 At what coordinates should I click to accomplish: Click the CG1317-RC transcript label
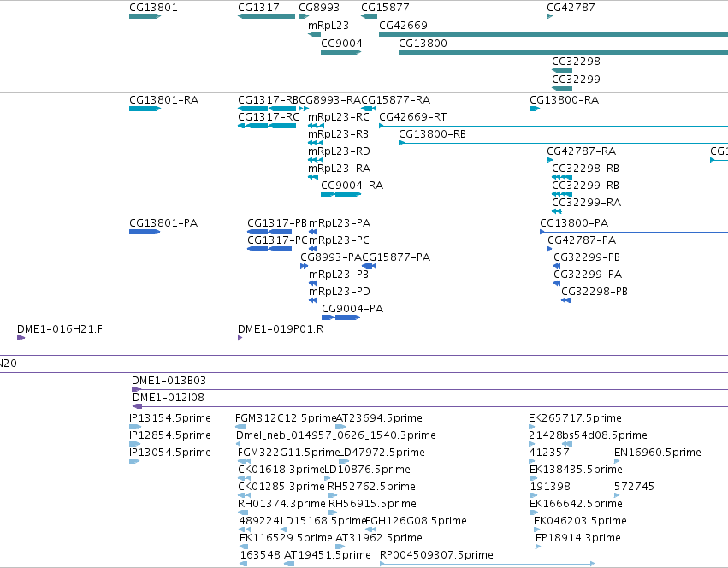click(x=269, y=117)
